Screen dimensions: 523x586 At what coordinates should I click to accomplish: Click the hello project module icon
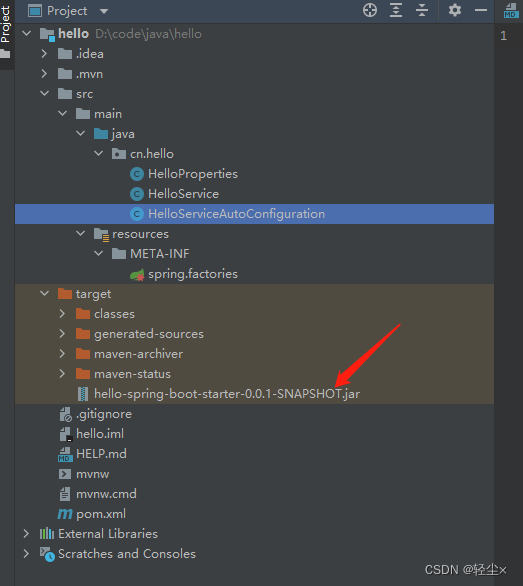pos(47,34)
